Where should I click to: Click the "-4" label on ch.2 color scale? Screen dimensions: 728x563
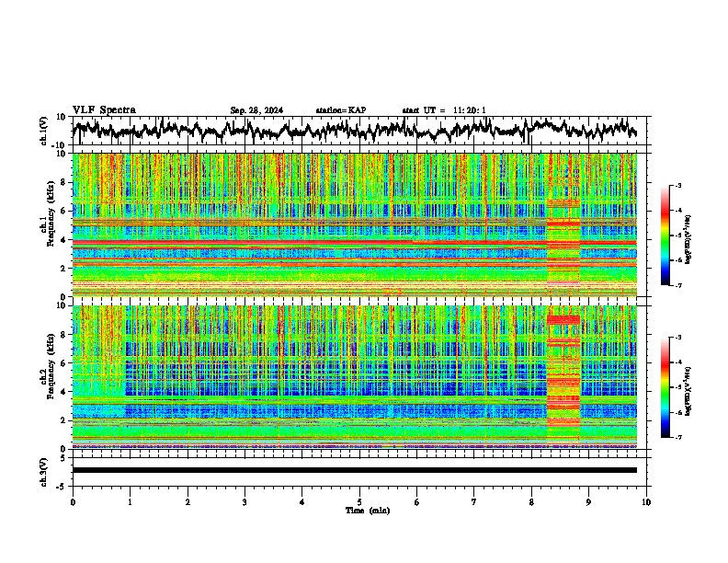[x=677, y=362]
